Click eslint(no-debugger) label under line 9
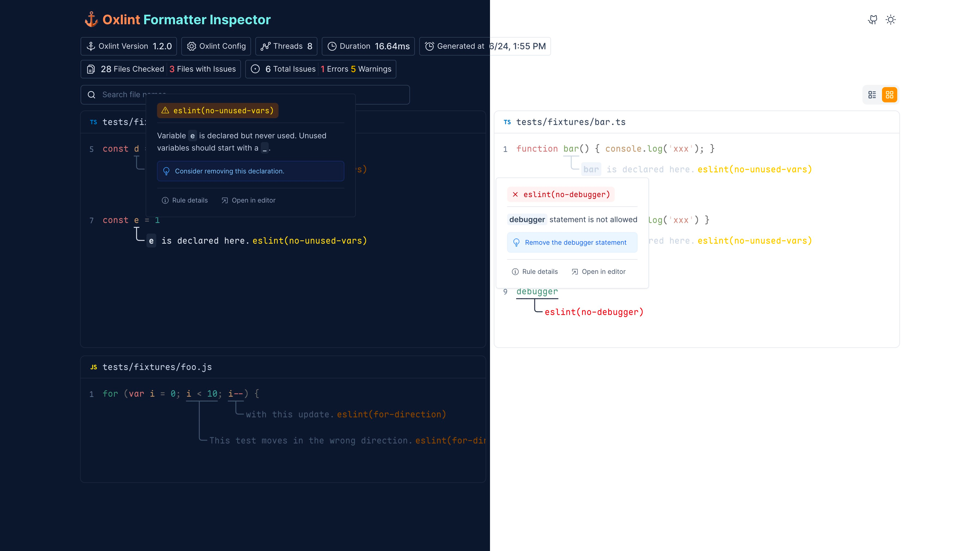Viewport: 980px width, 551px height. (594, 313)
